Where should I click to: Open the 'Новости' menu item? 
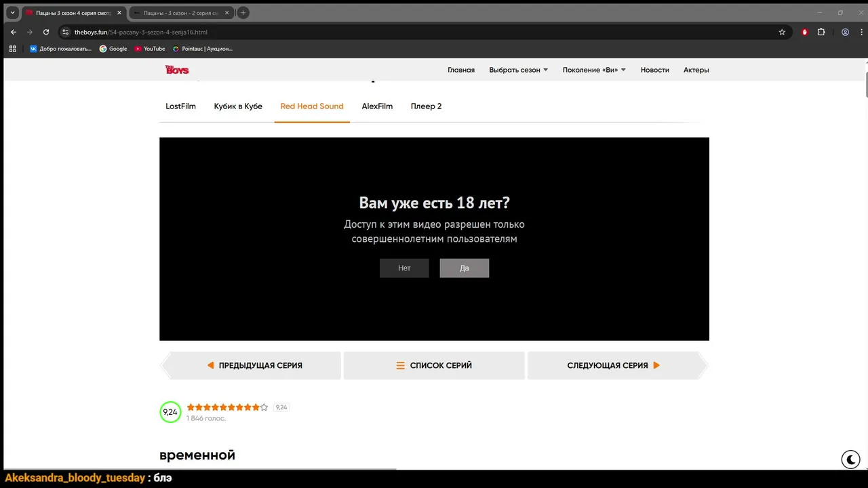[x=655, y=70]
